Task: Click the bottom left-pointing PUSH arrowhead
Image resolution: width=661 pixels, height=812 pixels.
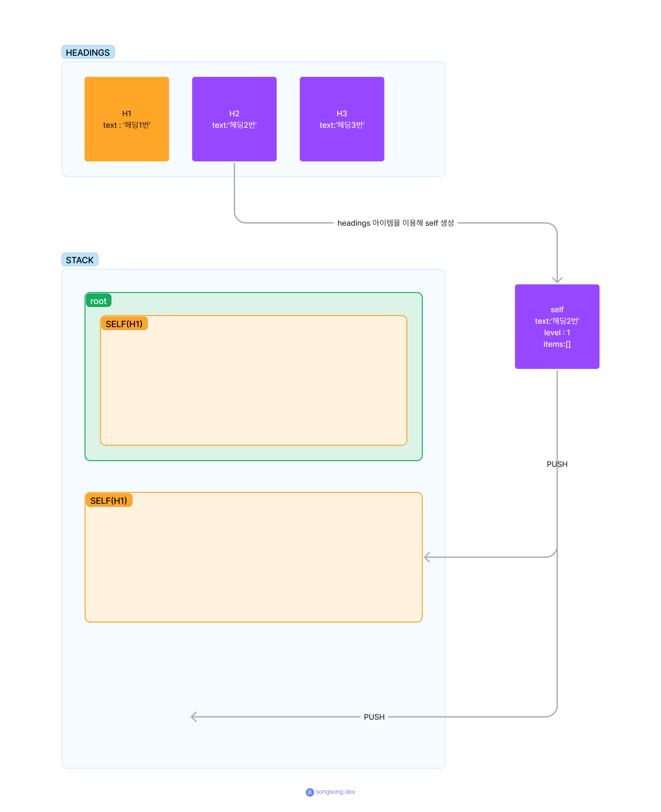Action: (x=194, y=716)
